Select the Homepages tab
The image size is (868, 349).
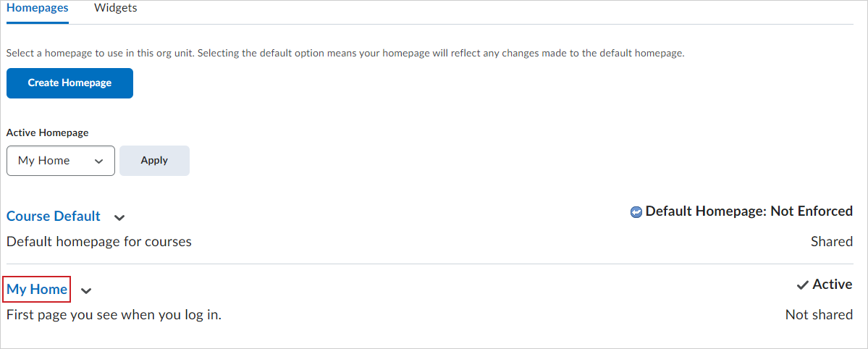[x=38, y=8]
